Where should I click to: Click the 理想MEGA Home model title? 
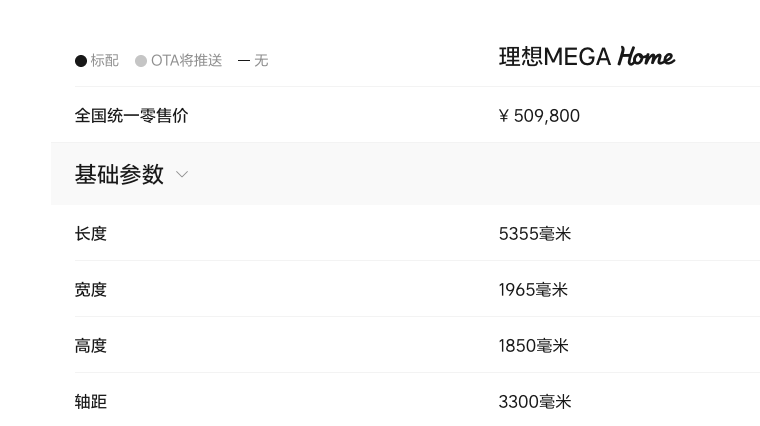point(586,57)
